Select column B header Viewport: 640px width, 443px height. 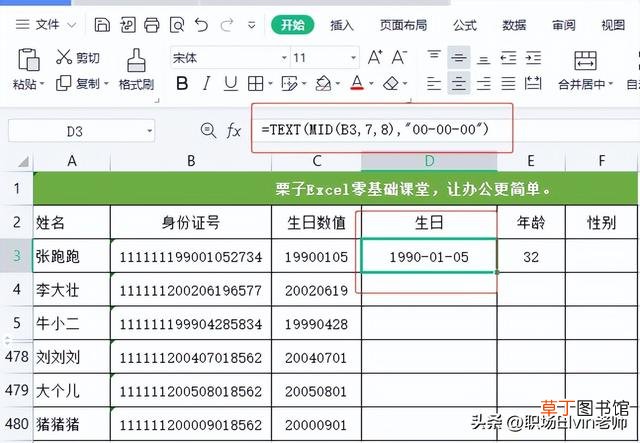coord(191,161)
